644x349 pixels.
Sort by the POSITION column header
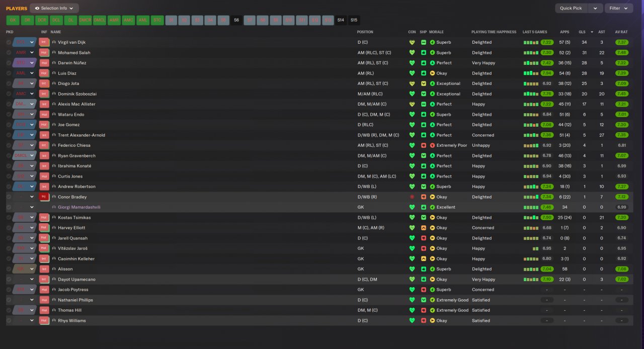coord(365,32)
